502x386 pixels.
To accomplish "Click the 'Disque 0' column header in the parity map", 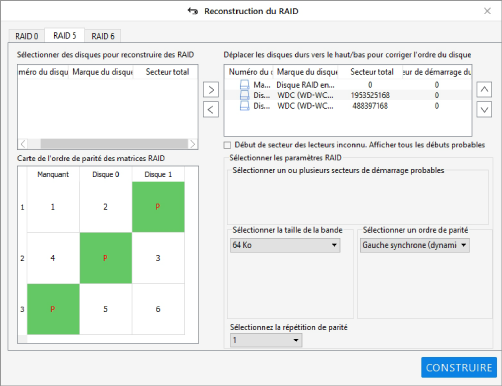I will (x=106, y=174).
